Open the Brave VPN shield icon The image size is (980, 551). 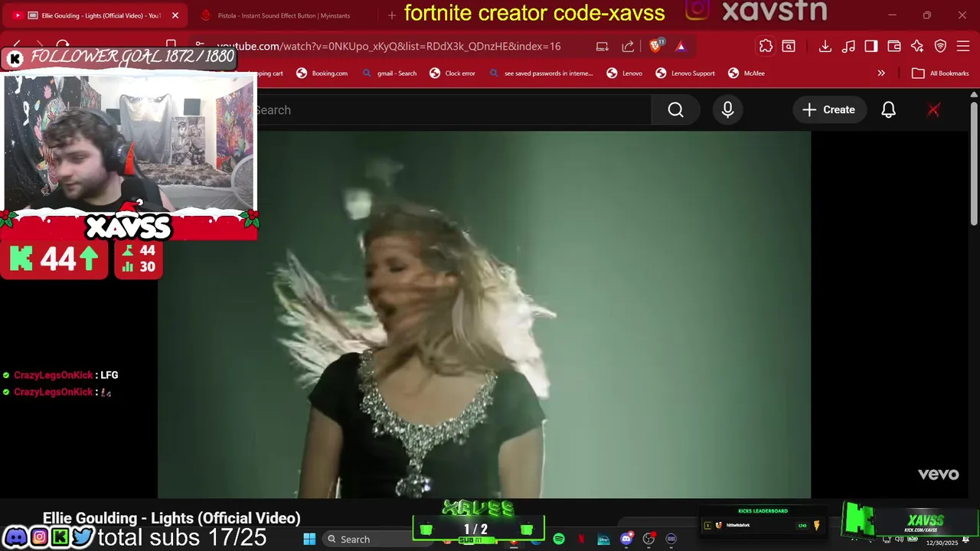[940, 47]
